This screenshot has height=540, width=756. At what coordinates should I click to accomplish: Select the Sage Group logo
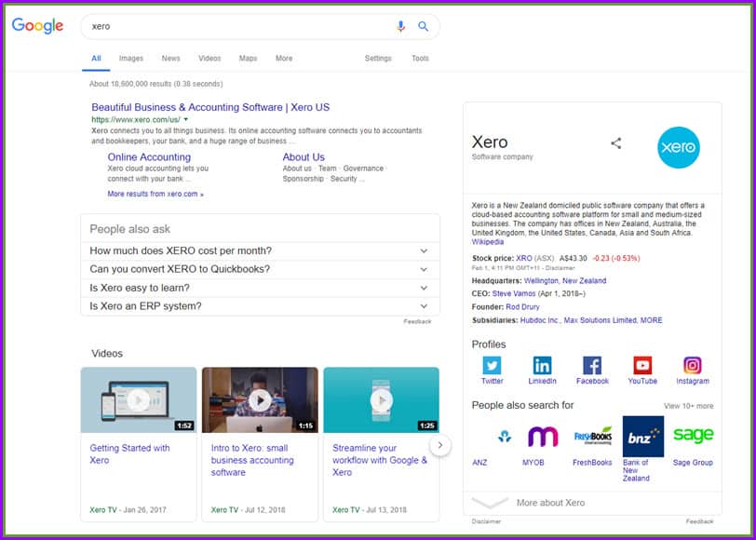coord(694,436)
